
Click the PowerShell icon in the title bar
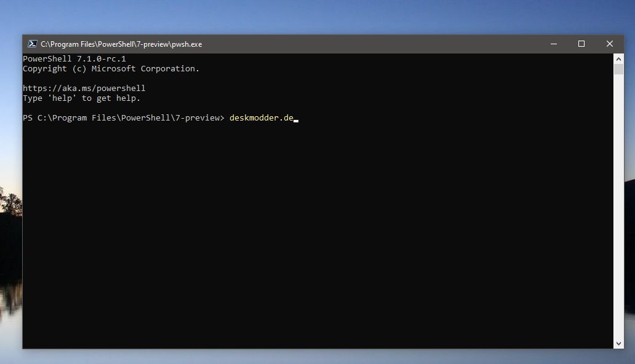[x=32, y=44]
